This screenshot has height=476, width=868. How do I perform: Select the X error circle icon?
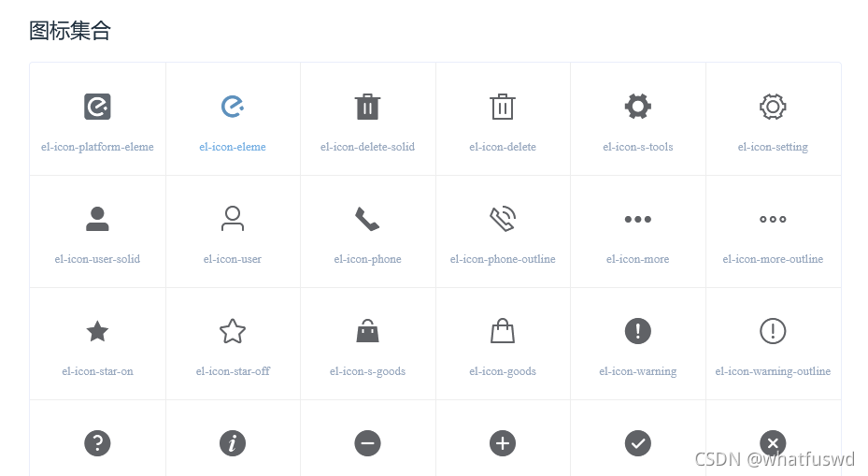point(773,443)
